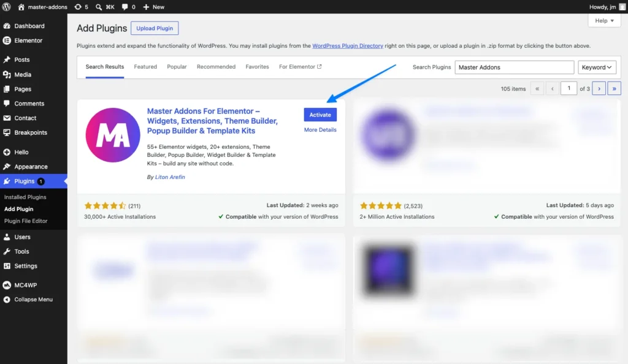Check the 5 pending updates icon
The image size is (628, 364).
tap(78, 7)
